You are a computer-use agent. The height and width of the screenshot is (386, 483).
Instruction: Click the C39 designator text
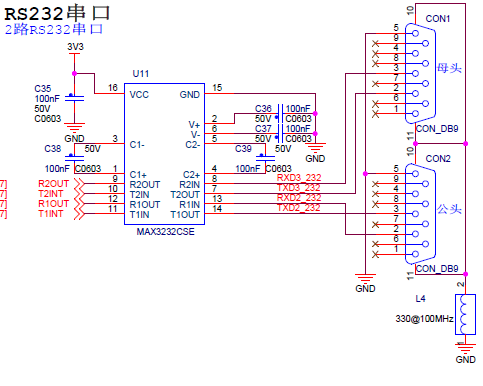point(243,149)
